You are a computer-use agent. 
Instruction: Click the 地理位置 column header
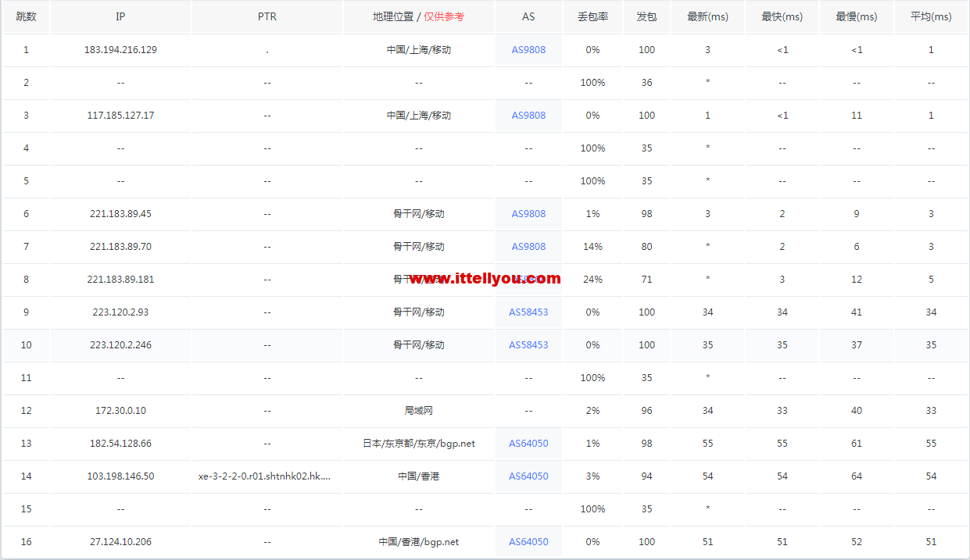click(x=393, y=16)
